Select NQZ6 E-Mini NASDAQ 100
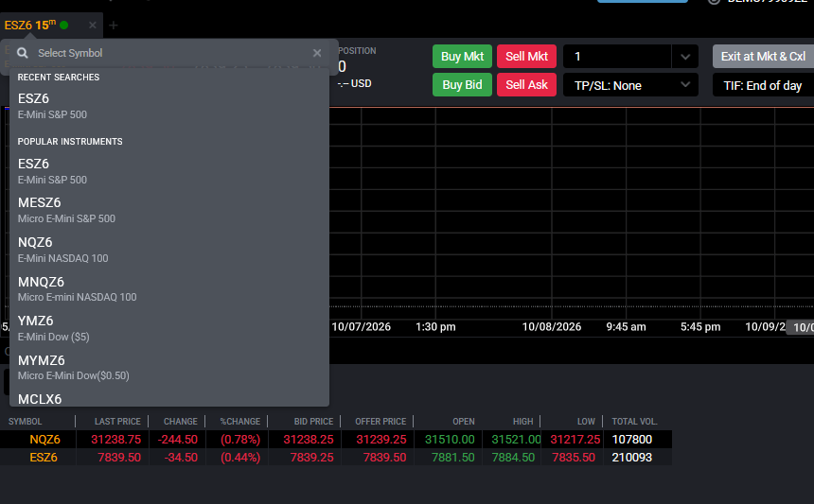 (169, 250)
